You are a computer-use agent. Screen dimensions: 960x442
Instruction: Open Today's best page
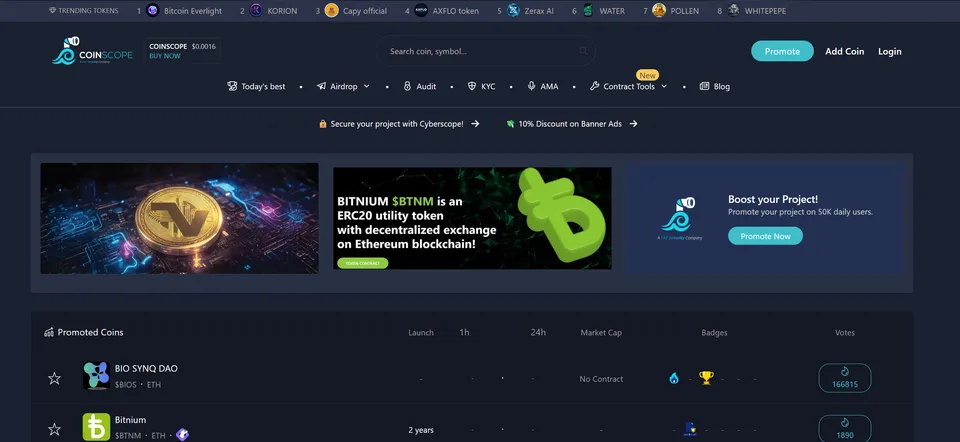pyautogui.click(x=256, y=86)
